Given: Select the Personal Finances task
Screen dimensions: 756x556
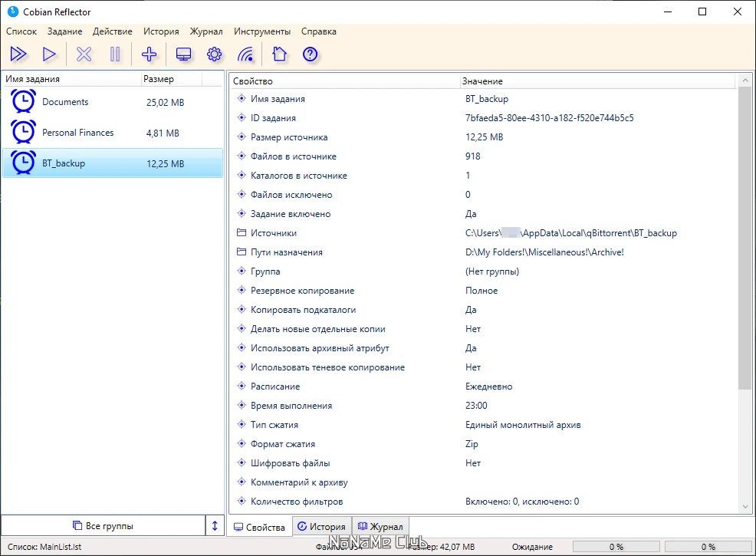Looking at the screenshot, I should [77, 133].
